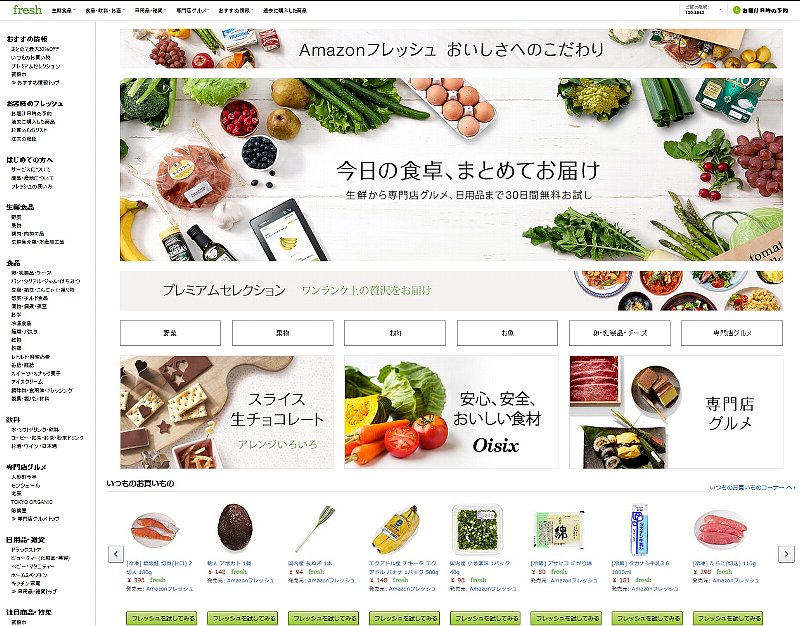The image size is (800, 626).
Task: Open the delivery postal code dropdown
Action: tap(703, 10)
